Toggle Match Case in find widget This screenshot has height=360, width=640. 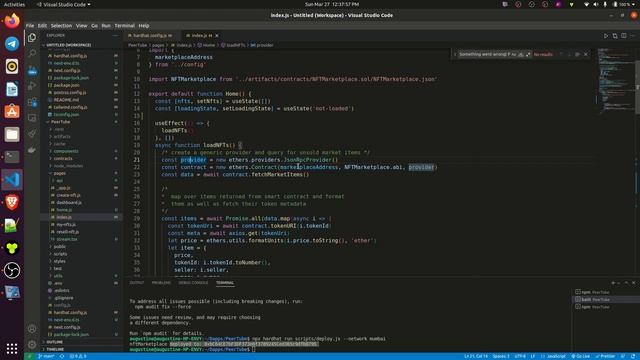tap(514, 54)
